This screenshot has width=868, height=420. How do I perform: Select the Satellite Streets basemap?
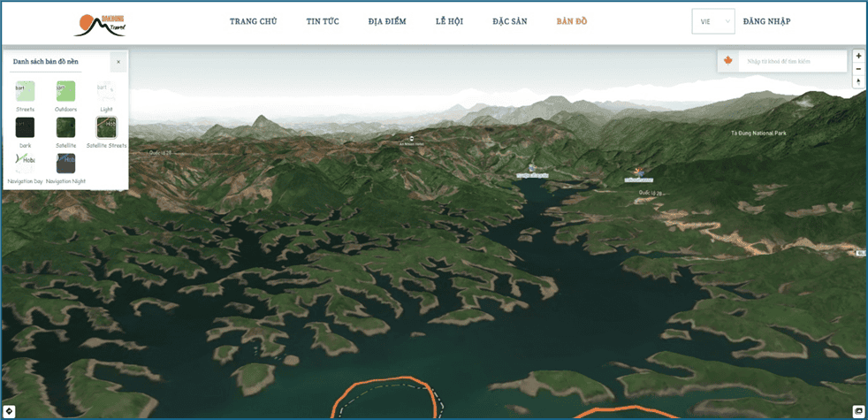point(106,127)
